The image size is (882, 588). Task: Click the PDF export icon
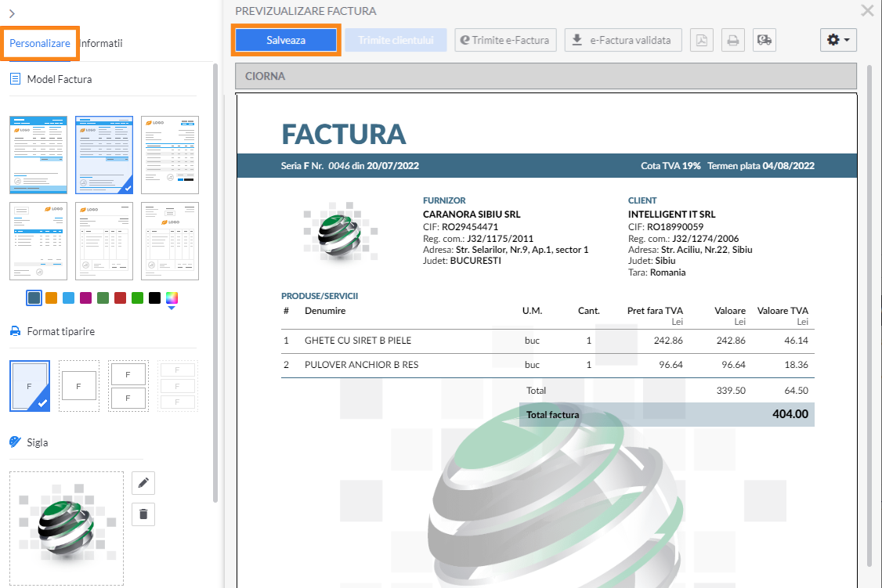701,40
